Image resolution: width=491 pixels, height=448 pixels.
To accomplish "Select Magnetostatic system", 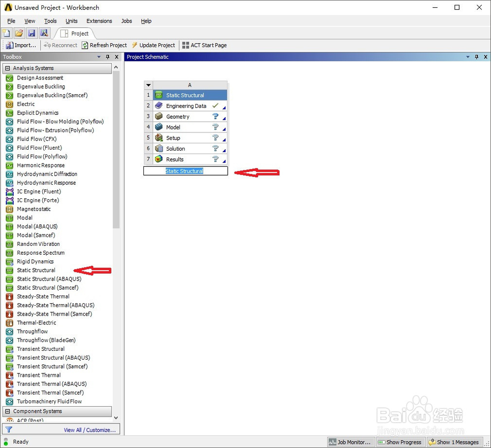I will 33,209.
